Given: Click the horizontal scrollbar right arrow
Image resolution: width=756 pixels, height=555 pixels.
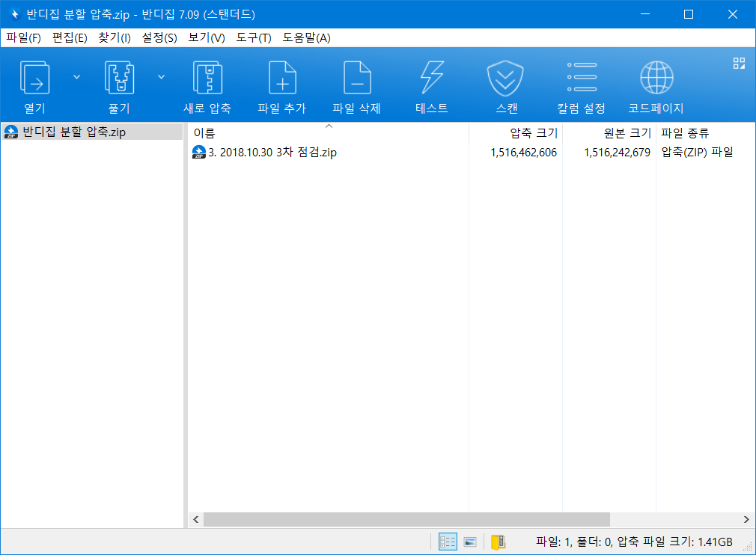Looking at the screenshot, I should (746, 519).
